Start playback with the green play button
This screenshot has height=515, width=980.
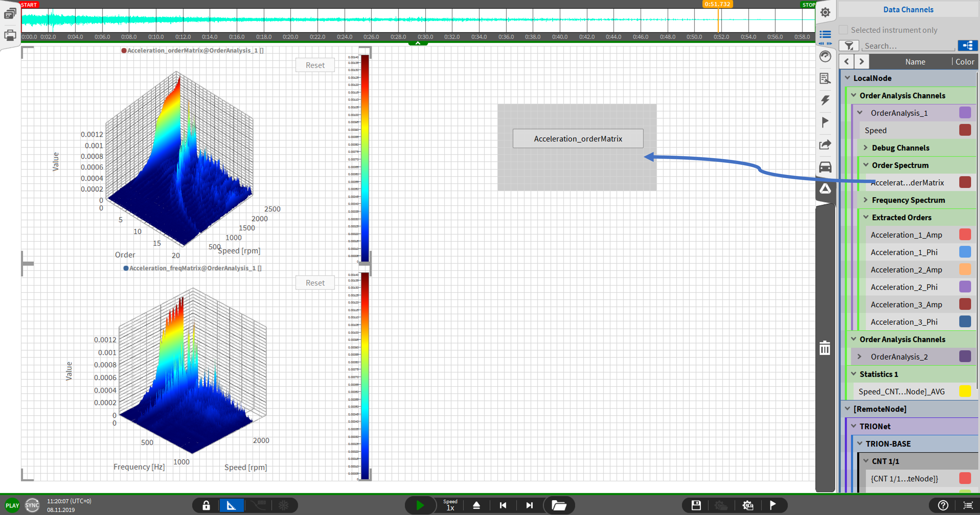coord(420,505)
